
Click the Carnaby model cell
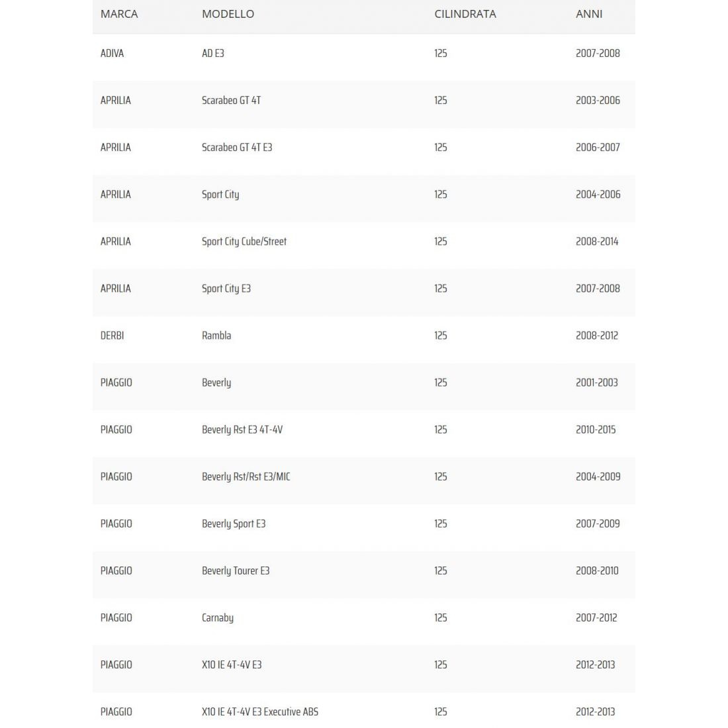pos(217,617)
